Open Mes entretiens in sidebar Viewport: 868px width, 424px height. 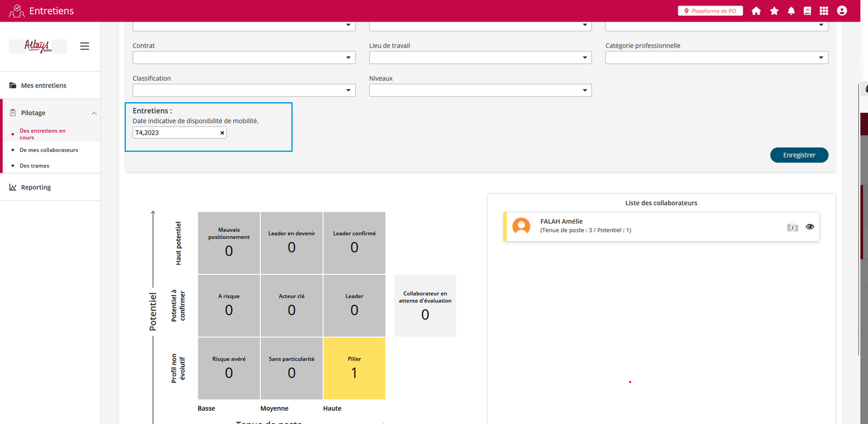(x=43, y=86)
